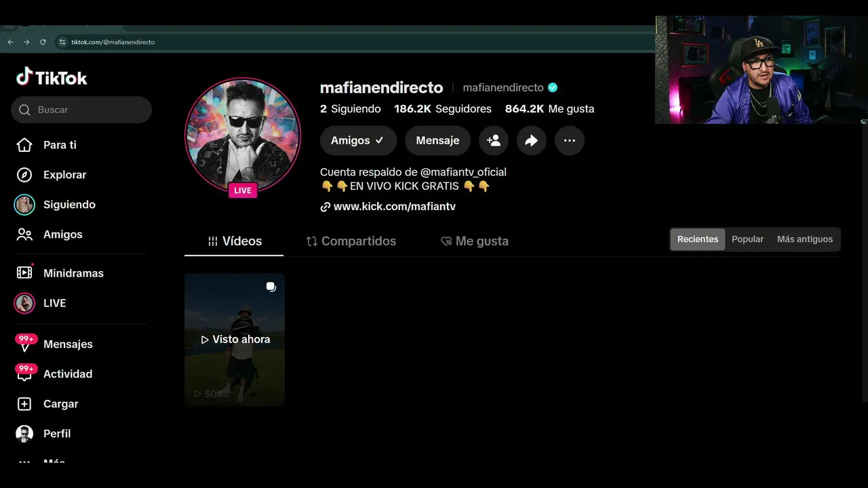Image resolution: width=868 pixels, height=488 pixels.
Task: Open the @mafiantv_oficial mention in the bio
Action: tap(463, 172)
